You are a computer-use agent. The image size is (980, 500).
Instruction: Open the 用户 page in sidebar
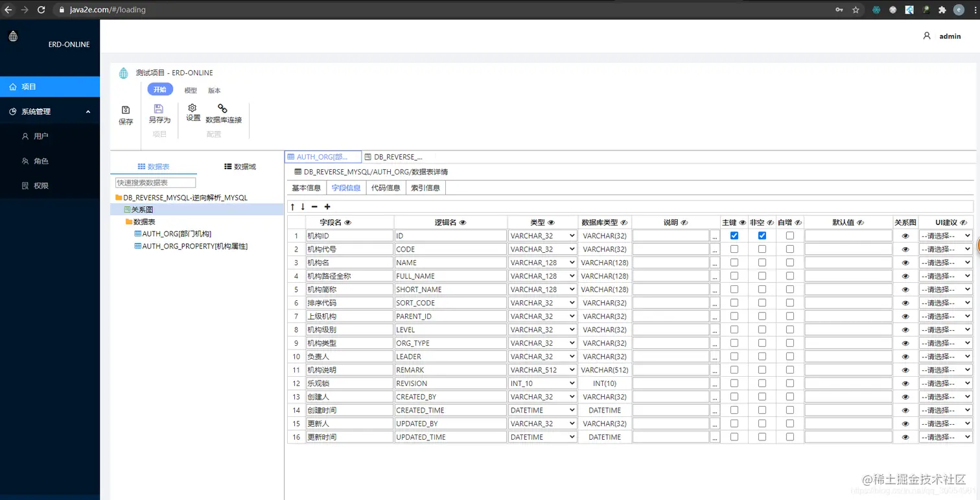[x=50, y=136]
